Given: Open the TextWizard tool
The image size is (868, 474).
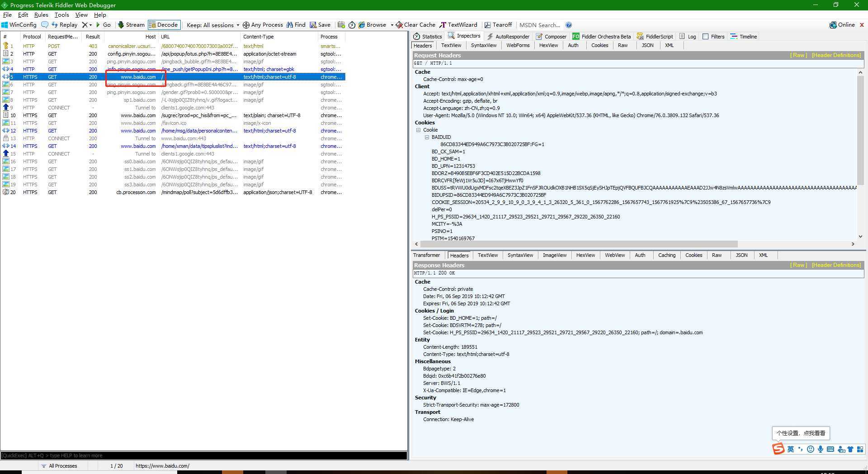Looking at the screenshot, I should coord(458,25).
